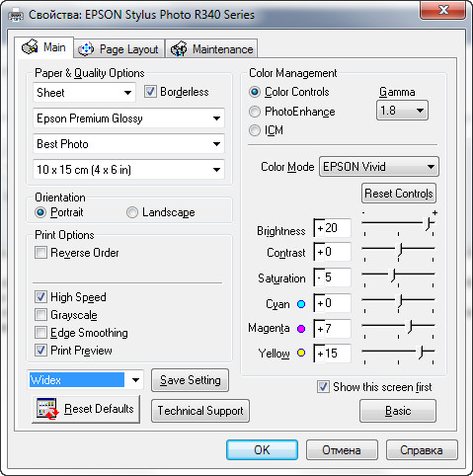Enable the Grayscale checkbox
Screen dimensions: 473x476
[x=40, y=315]
